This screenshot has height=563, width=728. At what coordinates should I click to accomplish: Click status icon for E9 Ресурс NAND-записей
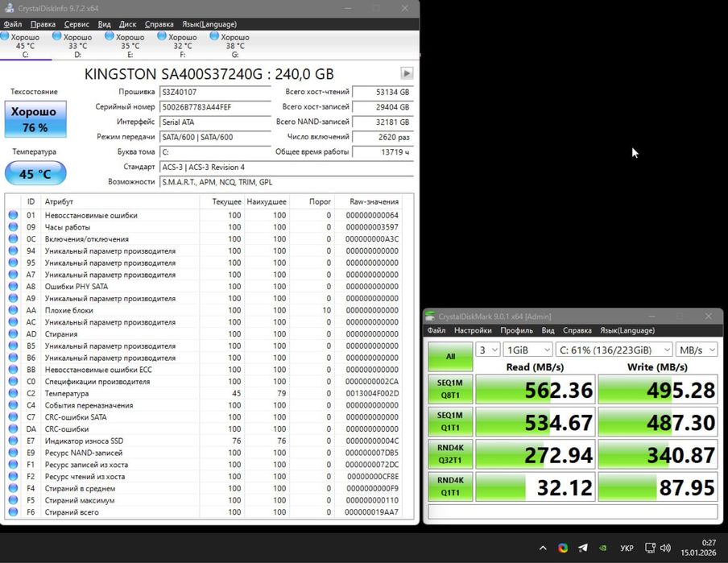13,453
